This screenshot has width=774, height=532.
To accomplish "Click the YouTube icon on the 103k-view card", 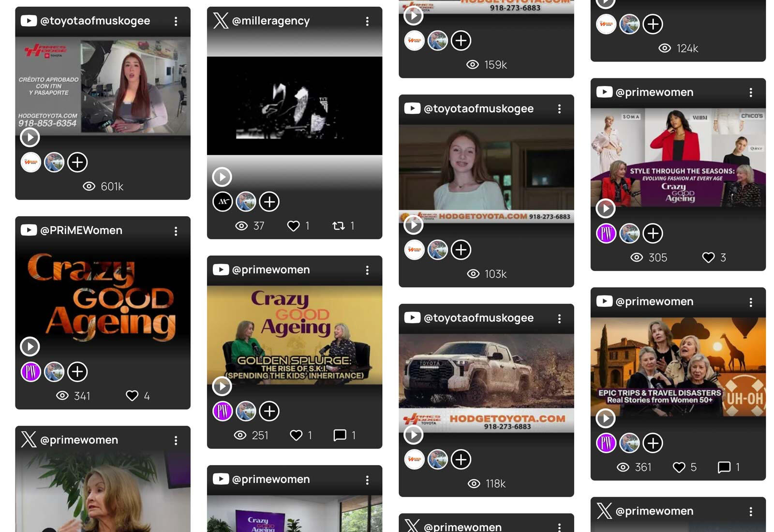I will point(412,108).
